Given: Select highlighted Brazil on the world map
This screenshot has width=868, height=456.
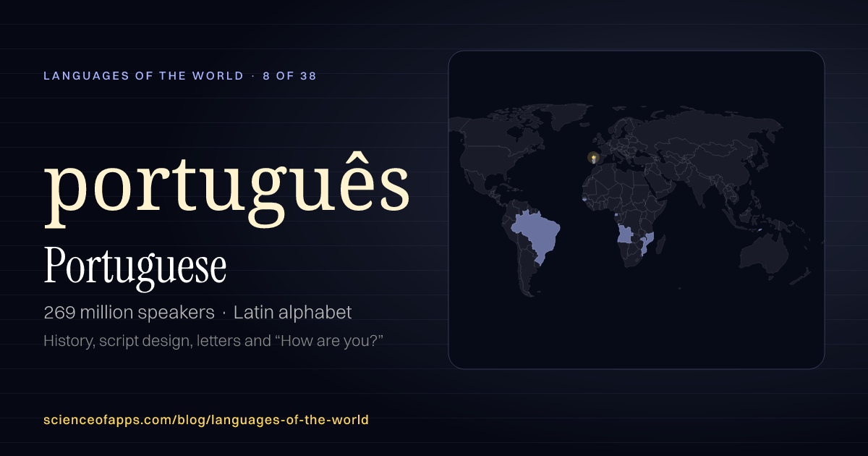Looking at the screenshot, I should (x=537, y=238).
